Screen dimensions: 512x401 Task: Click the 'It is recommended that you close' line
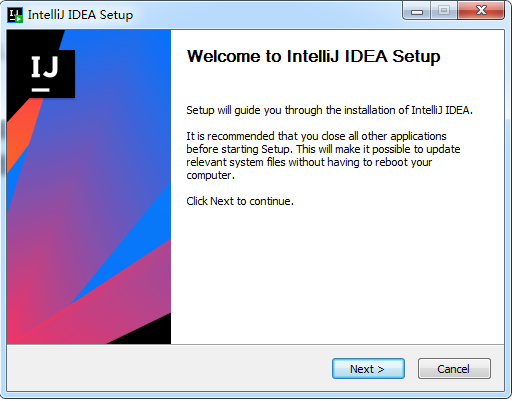click(x=316, y=136)
